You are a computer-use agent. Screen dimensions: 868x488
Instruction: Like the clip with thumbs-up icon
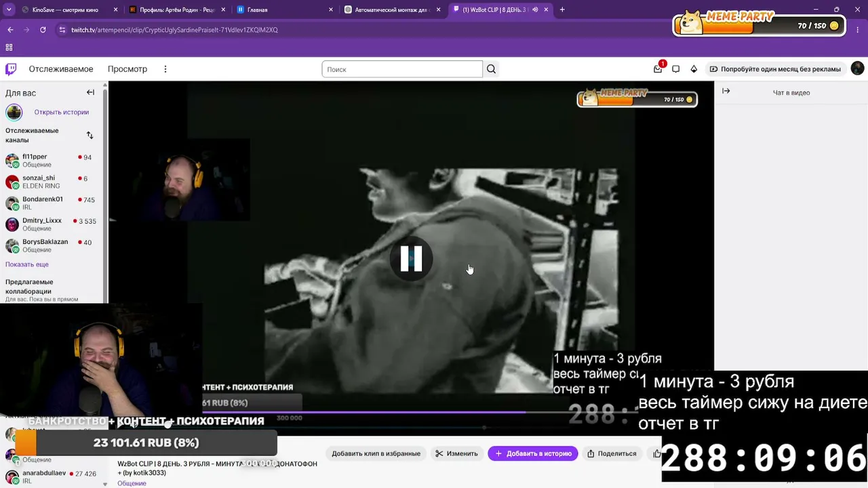coord(656,453)
